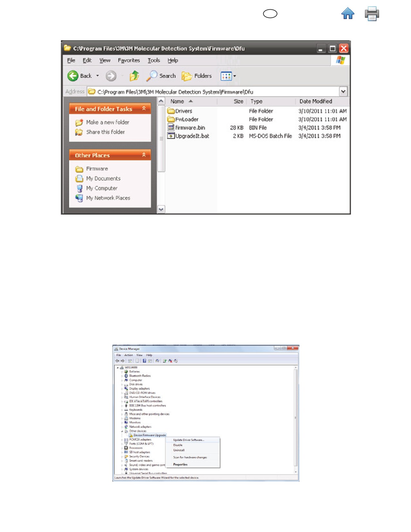Select the Drivers folder icon
The width and height of the screenshot is (411, 532).
point(171,111)
